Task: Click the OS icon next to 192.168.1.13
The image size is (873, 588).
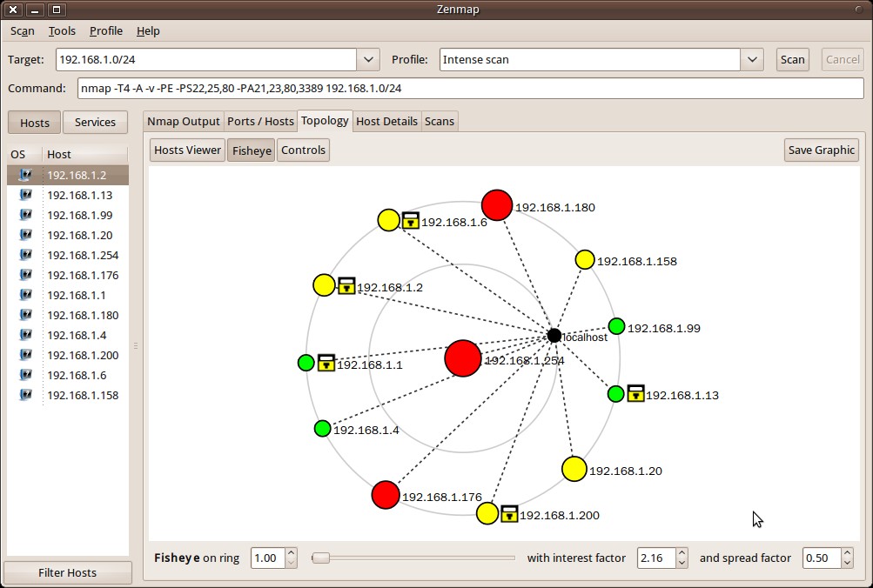Action: 25,195
